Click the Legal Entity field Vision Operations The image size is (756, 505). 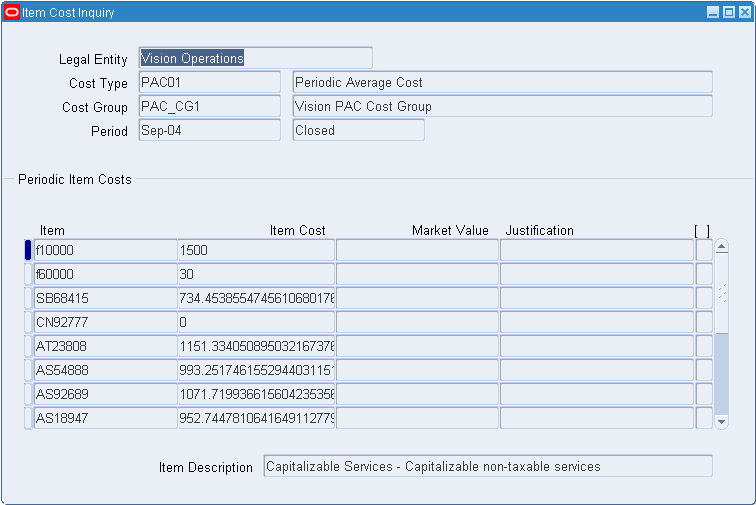256,58
